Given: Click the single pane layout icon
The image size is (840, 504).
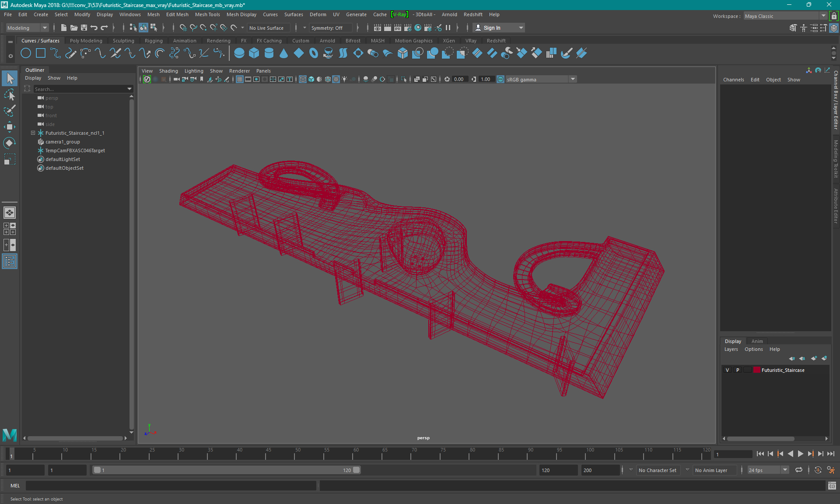Looking at the screenshot, I should 9,213.
